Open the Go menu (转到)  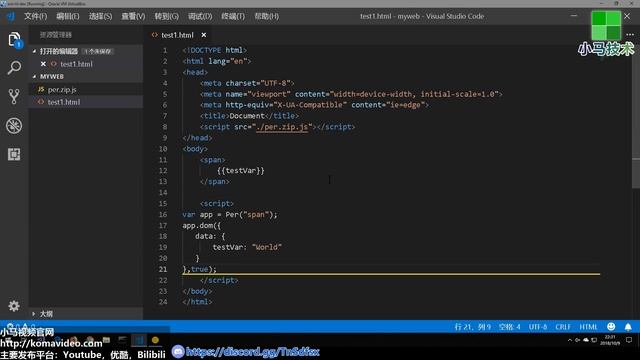[167, 16]
